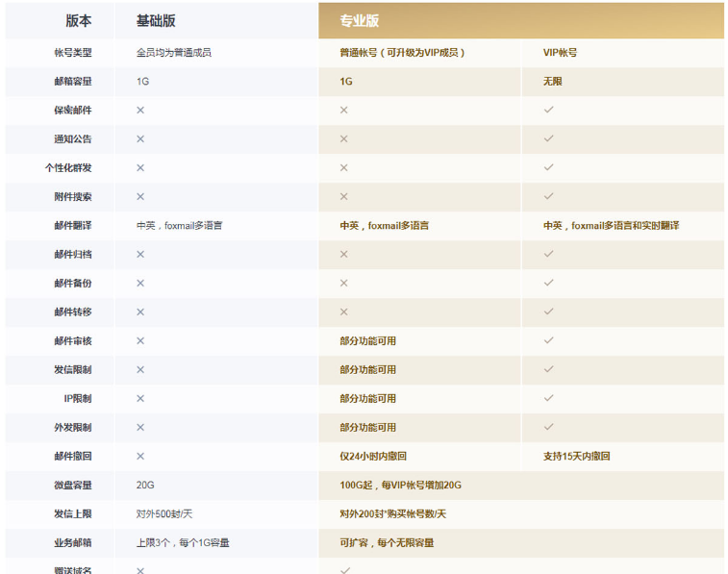Click the VIP checkmark in the 邮件归档 row

548,255
